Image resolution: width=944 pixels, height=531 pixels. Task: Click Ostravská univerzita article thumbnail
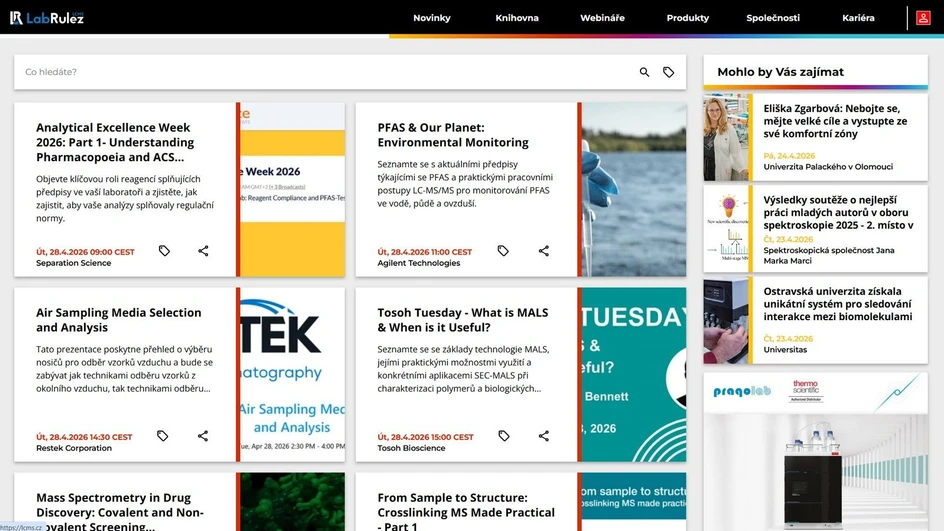(725, 320)
